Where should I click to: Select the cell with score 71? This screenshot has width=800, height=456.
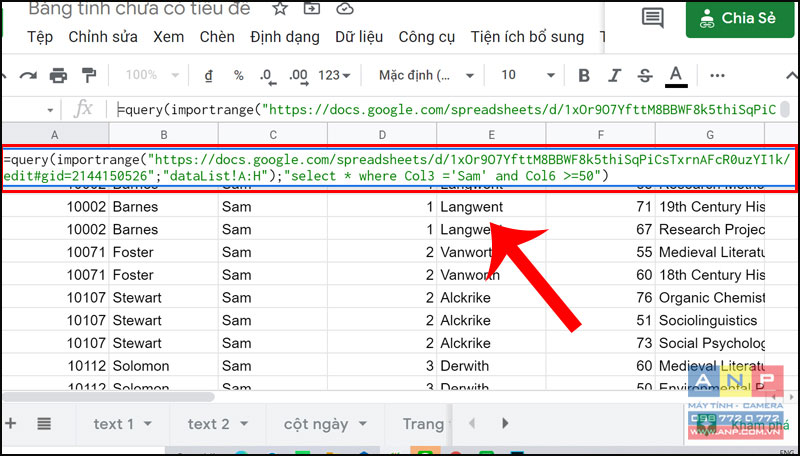pyautogui.click(x=600, y=207)
